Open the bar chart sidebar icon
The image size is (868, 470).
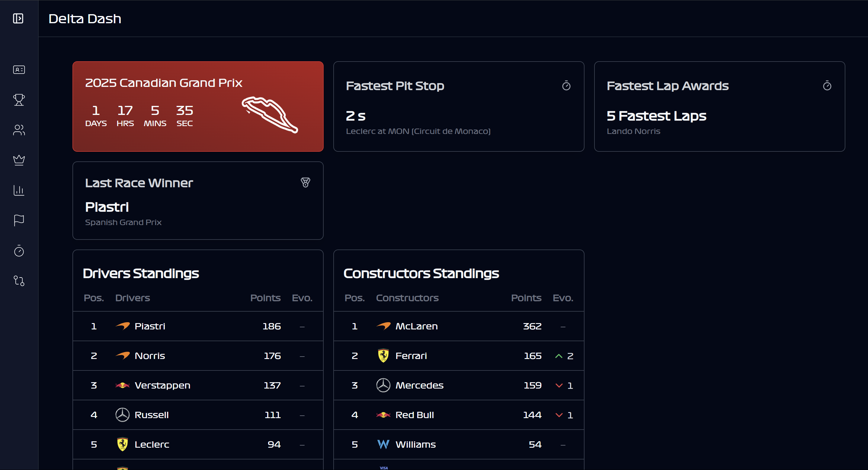coord(19,190)
